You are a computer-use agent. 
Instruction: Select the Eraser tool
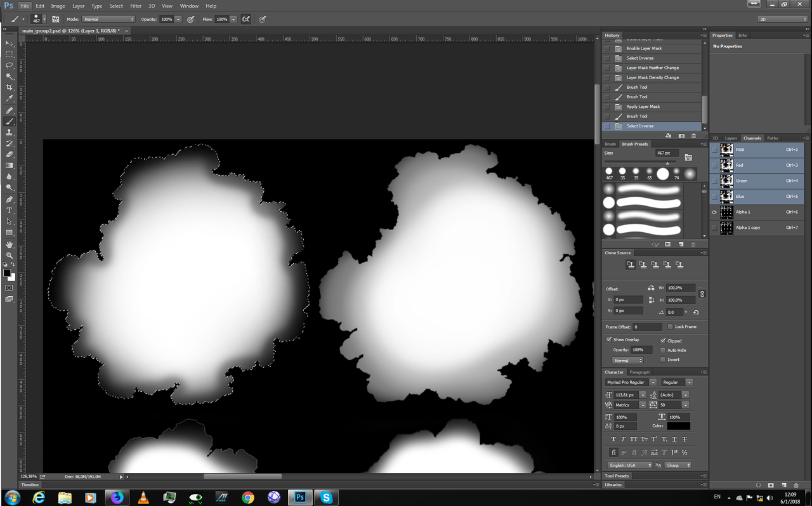[x=10, y=154]
